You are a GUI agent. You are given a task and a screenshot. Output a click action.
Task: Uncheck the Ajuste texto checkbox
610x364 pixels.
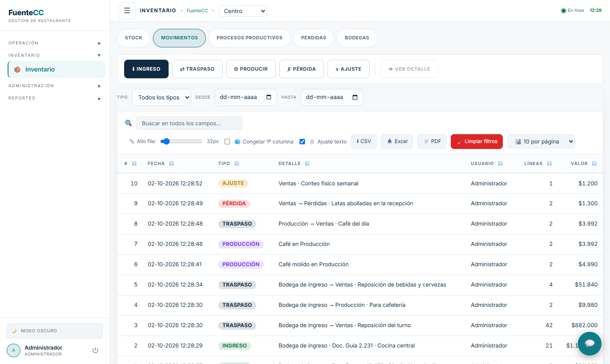click(302, 142)
